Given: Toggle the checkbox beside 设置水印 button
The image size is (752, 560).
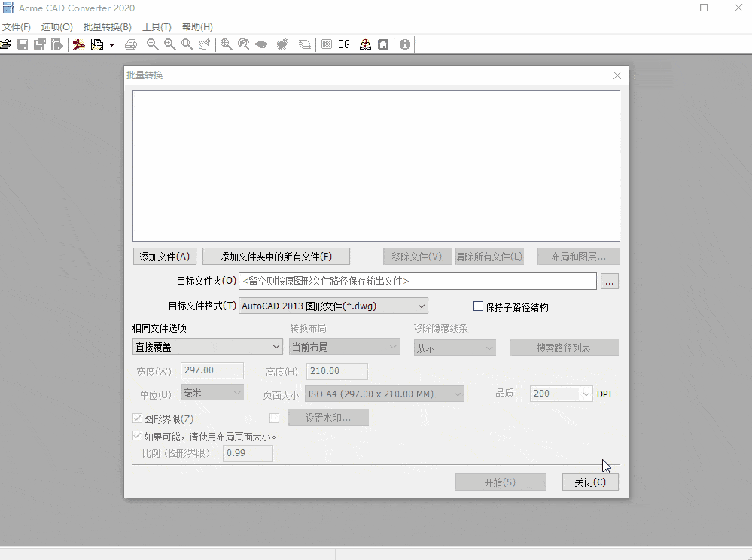Looking at the screenshot, I should tap(274, 418).
